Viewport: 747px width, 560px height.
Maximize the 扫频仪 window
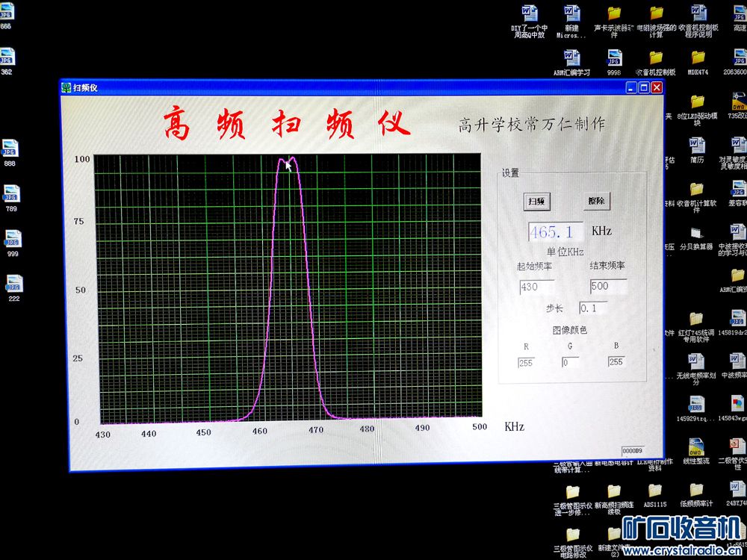click(x=644, y=87)
